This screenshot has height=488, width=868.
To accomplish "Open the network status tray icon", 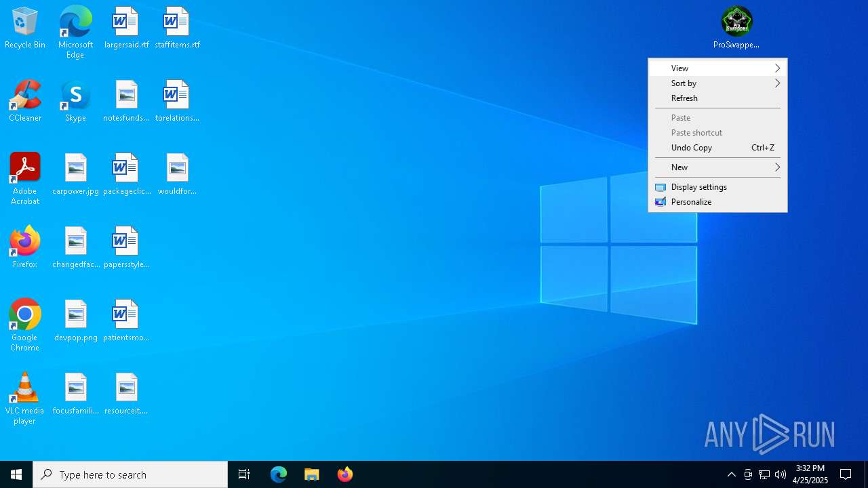I will pyautogui.click(x=764, y=474).
